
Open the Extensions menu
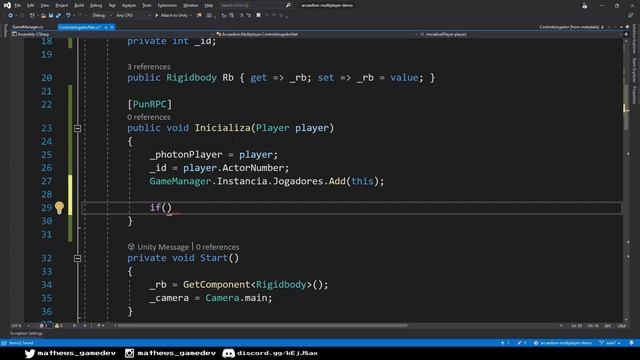point(167,5)
